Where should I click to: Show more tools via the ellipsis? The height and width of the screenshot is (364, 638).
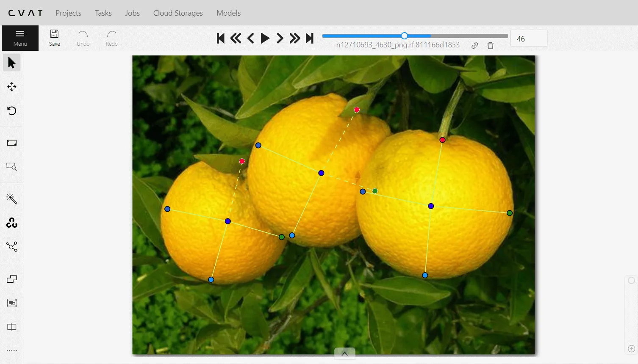11,351
